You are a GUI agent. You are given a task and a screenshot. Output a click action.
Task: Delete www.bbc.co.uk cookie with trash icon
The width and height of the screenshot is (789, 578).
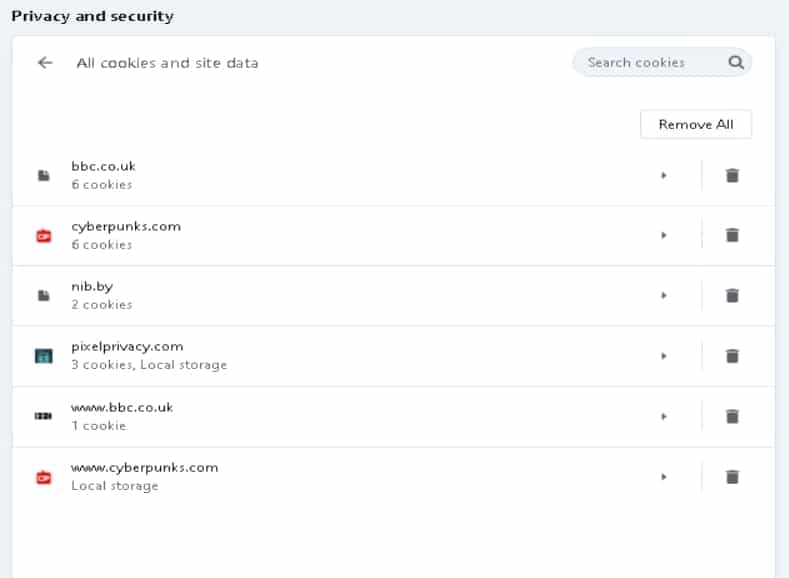[732, 417]
